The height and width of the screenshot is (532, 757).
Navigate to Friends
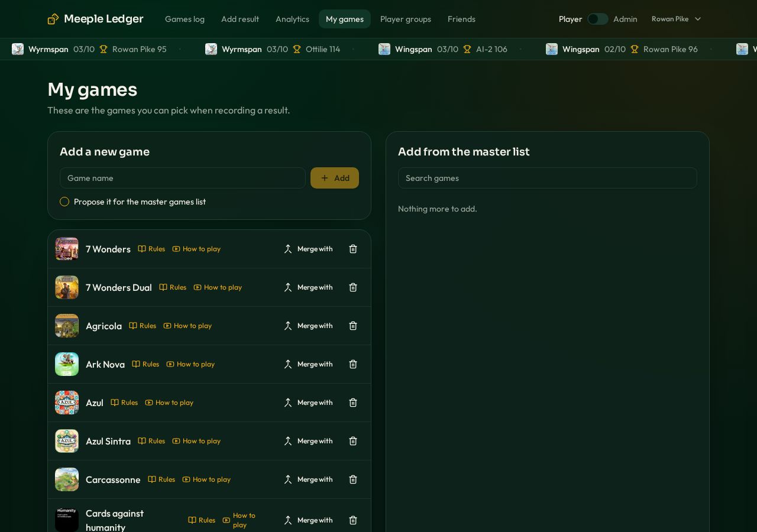[x=461, y=19]
